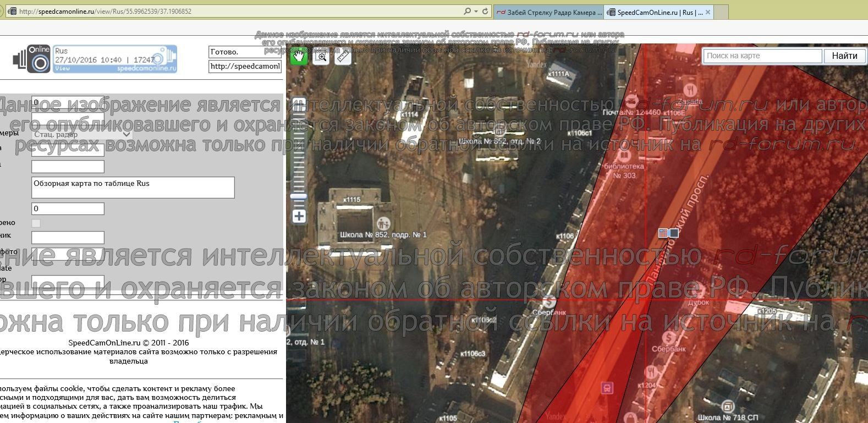Select the magnifier zoom-area map tool
The width and height of the screenshot is (868, 423).
321,56
